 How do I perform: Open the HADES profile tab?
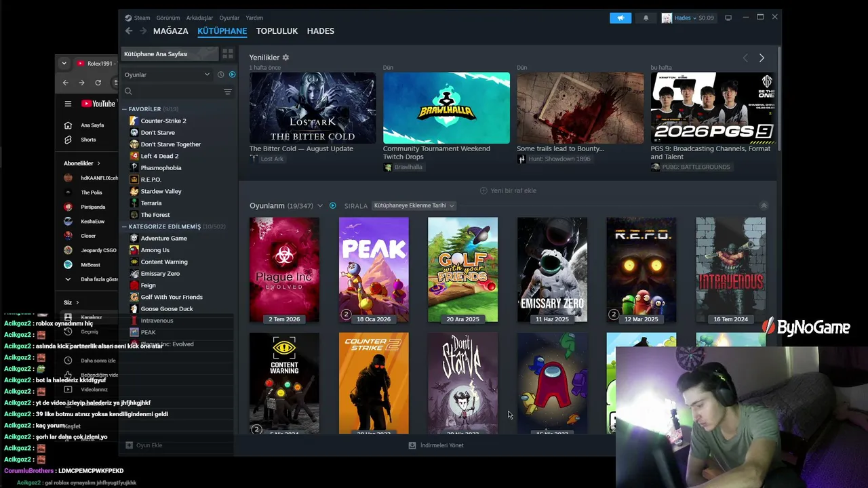pyautogui.click(x=320, y=31)
